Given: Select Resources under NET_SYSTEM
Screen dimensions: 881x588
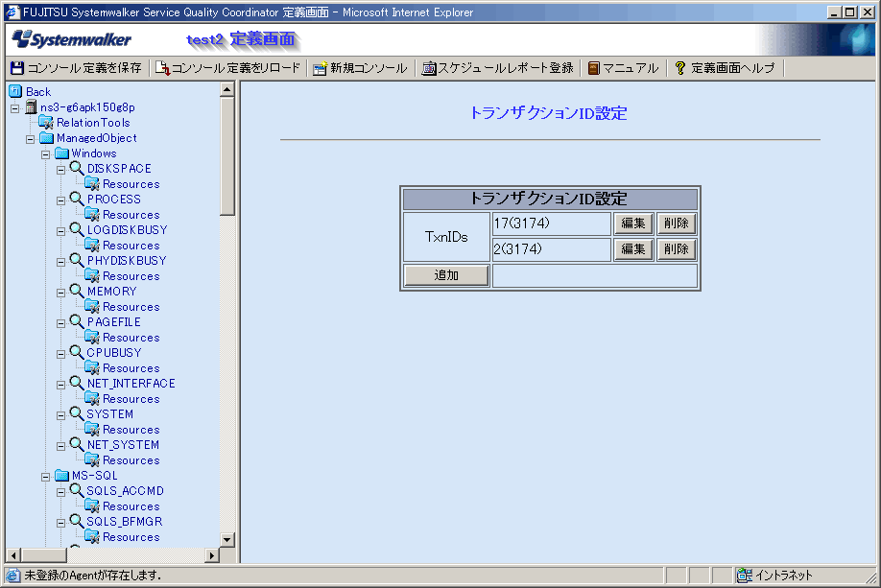Looking at the screenshot, I should tap(131, 460).
